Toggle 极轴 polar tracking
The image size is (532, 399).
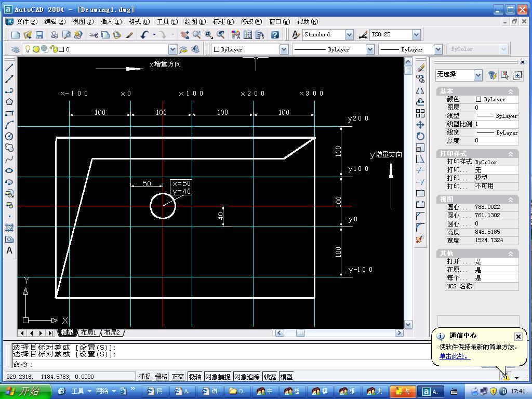click(195, 377)
